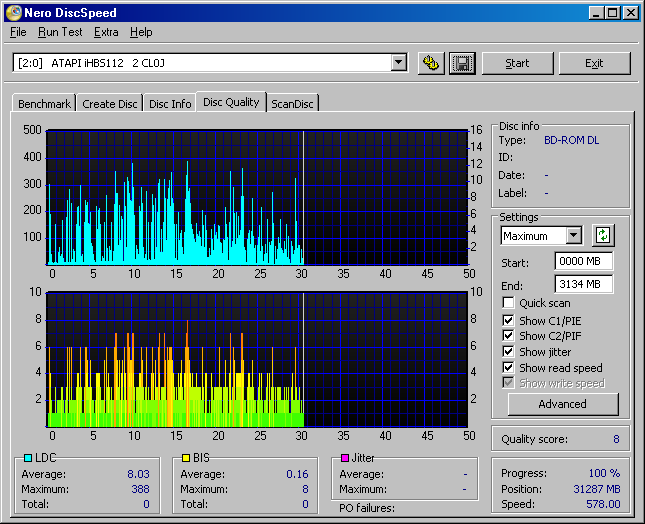Screen dimensions: 645x524
Task: Switch to the Disc Info tab
Action: click(170, 104)
